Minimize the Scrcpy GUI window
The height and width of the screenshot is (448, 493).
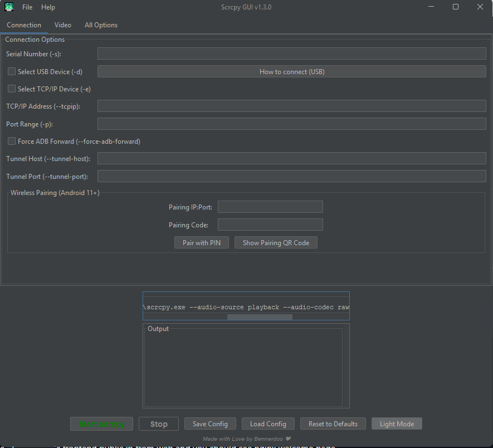click(431, 7)
